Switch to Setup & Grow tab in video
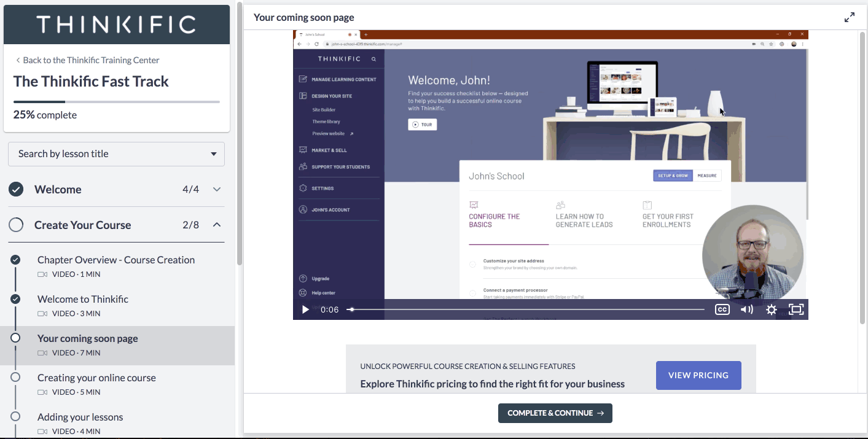This screenshot has height=439, width=868. (673, 176)
